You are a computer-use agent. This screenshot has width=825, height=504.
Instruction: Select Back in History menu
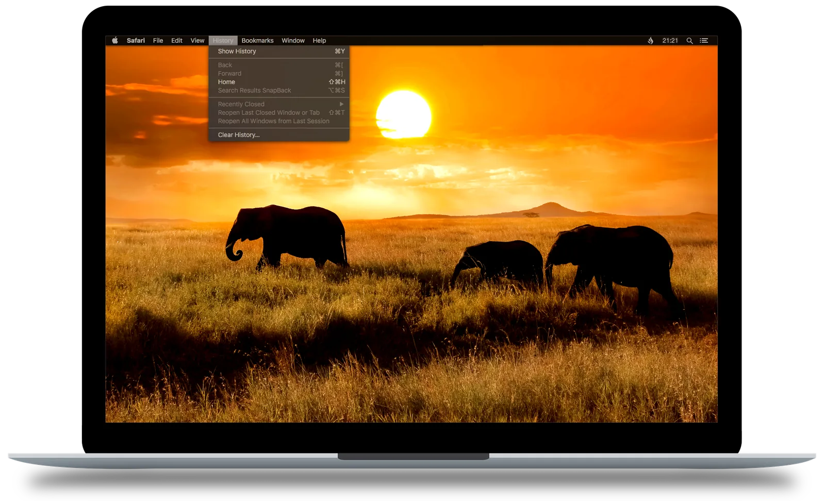pyautogui.click(x=279, y=65)
